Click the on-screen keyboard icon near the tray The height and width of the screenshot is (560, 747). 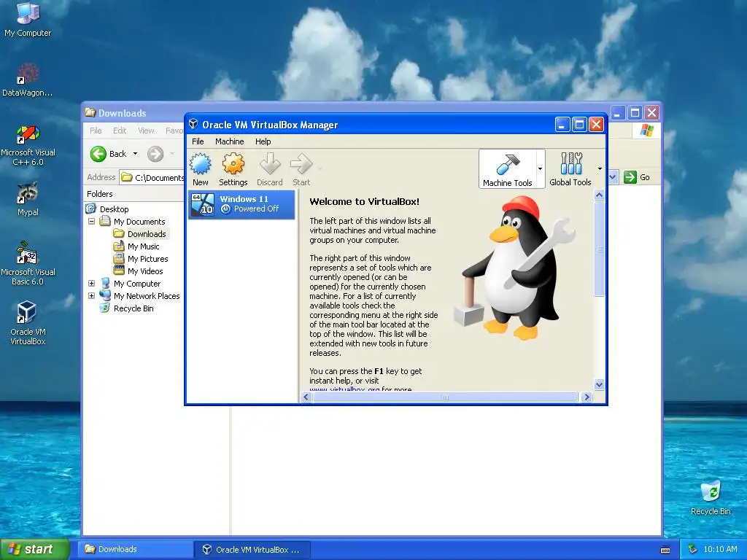pos(665,550)
